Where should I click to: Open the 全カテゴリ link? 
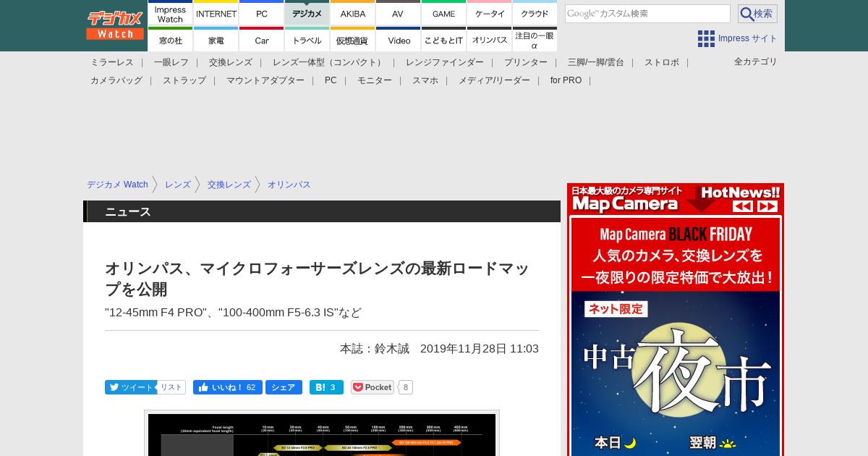click(756, 62)
